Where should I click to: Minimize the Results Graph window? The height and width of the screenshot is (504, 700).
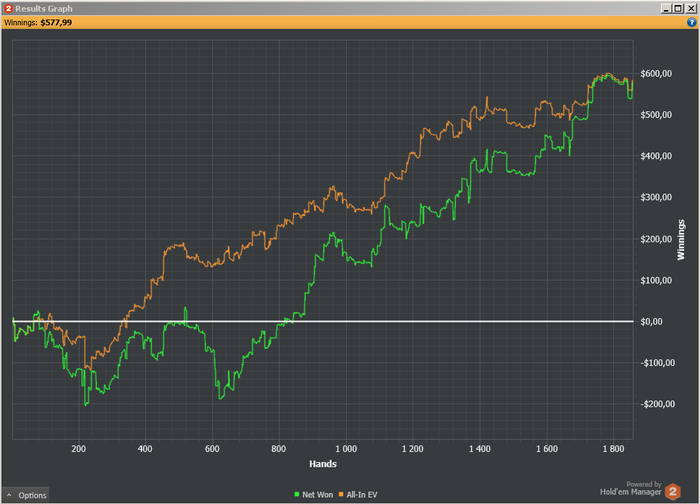coord(666,8)
